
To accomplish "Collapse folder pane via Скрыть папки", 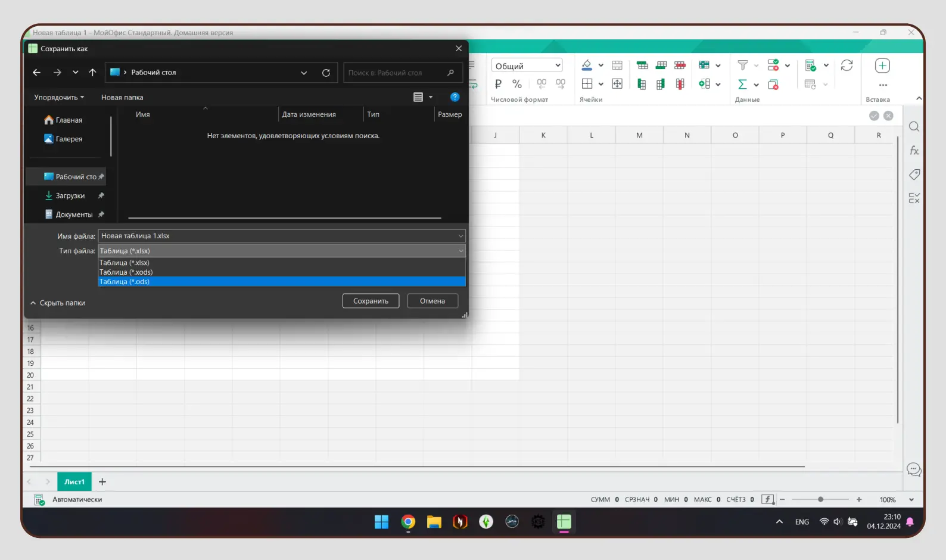I will pos(58,303).
